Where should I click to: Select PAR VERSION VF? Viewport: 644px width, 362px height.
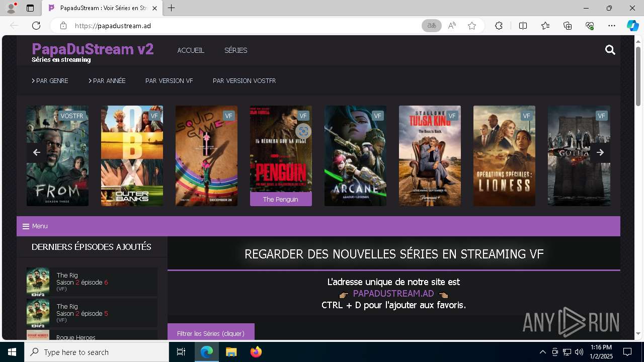pyautogui.click(x=169, y=80)
